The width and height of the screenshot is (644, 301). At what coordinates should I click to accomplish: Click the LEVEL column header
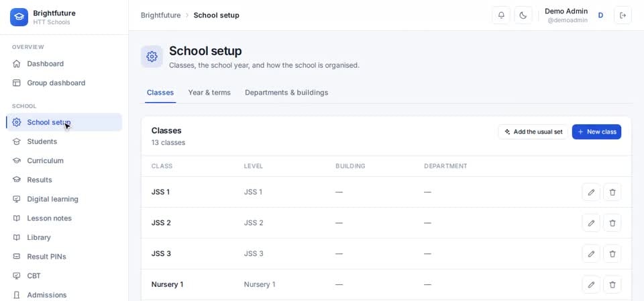[x=254, y=166]
